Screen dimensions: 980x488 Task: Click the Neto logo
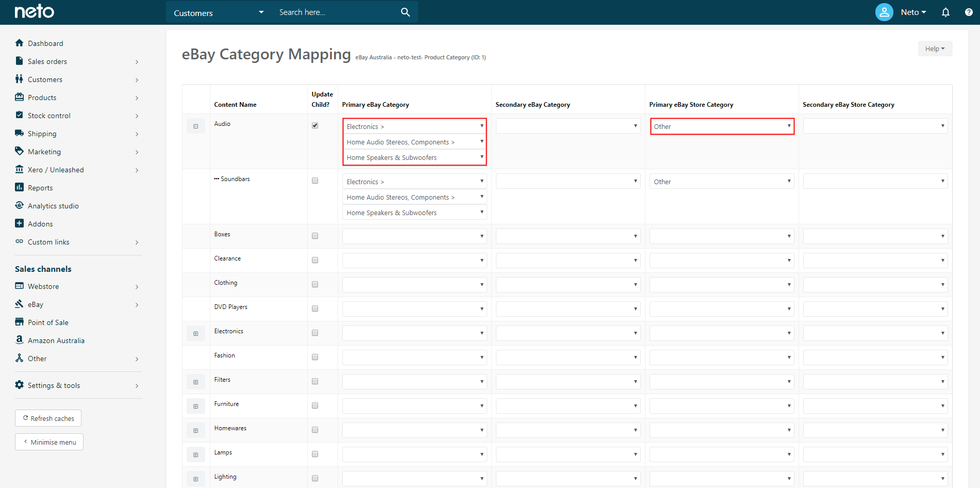pyautogui.click(x=34, y=11)
